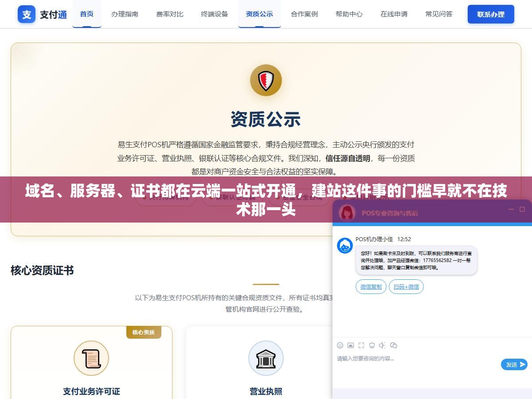Visit the 帮助中心 page
This screenshot has height=399, width=532.
coord(349,14)
